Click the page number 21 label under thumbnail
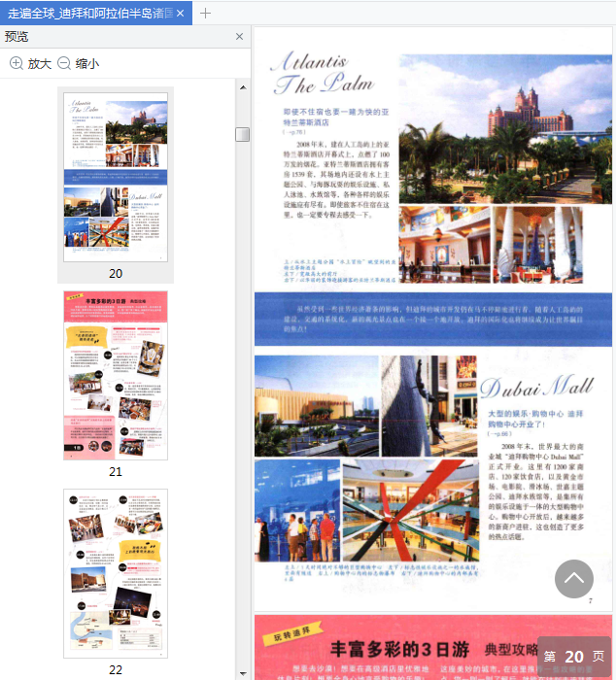 (116, 472)
